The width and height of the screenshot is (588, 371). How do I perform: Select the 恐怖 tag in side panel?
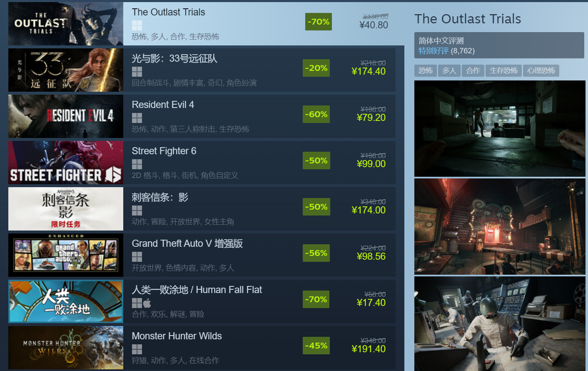(x=425, y=70)
